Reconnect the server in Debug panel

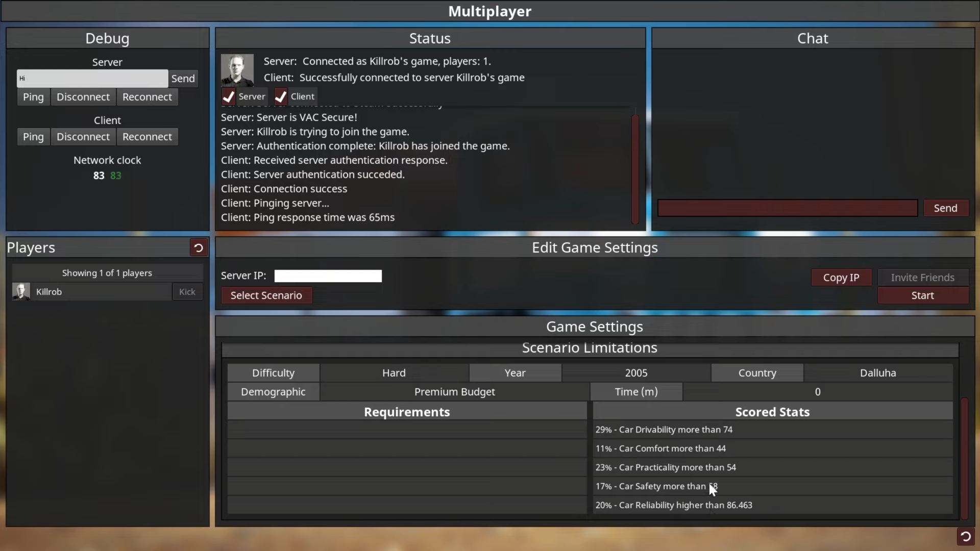tap(147, 97)
